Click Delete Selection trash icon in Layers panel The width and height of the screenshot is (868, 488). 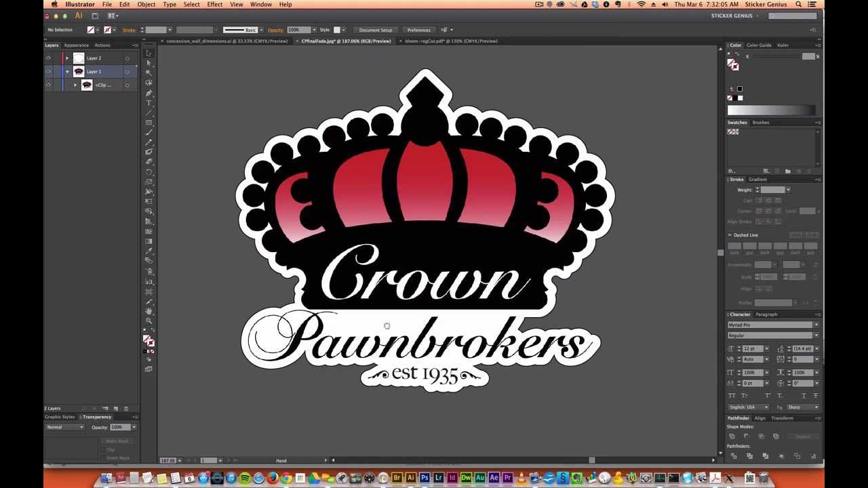(126, 409)
